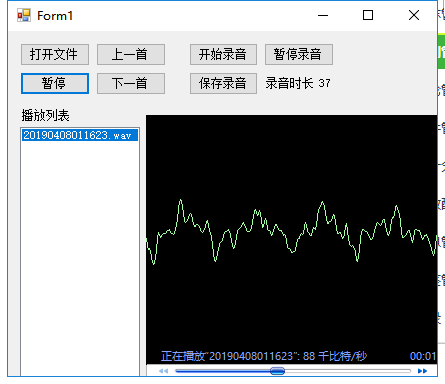Click the Form1 application icon in title bar
Screen dimensions: 445x384
click(24, 15)
